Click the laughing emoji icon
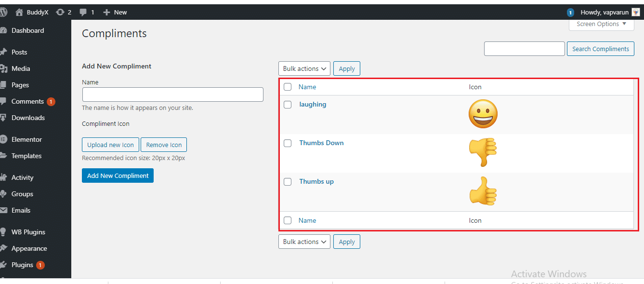Screen dimensions: 644x284 [483, 114]
